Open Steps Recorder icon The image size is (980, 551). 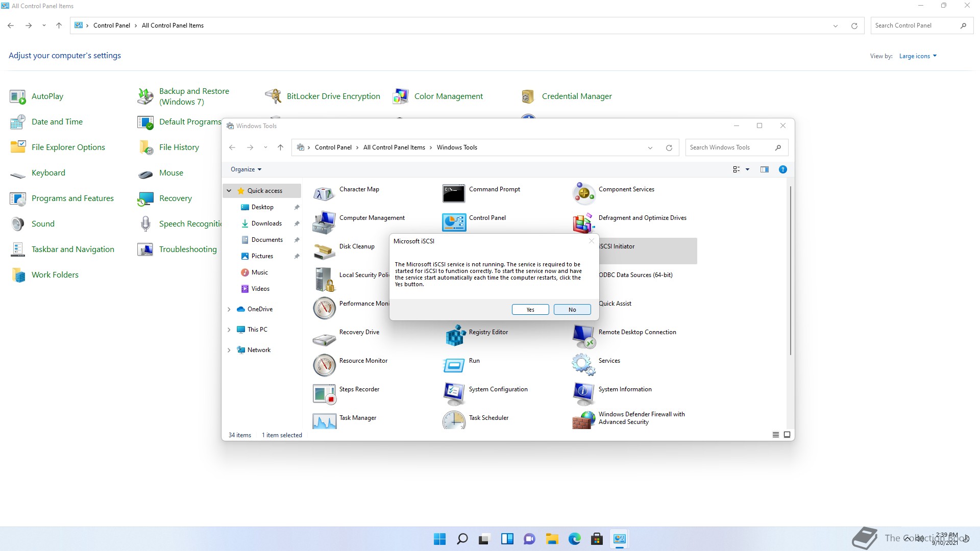coord(324,394)
